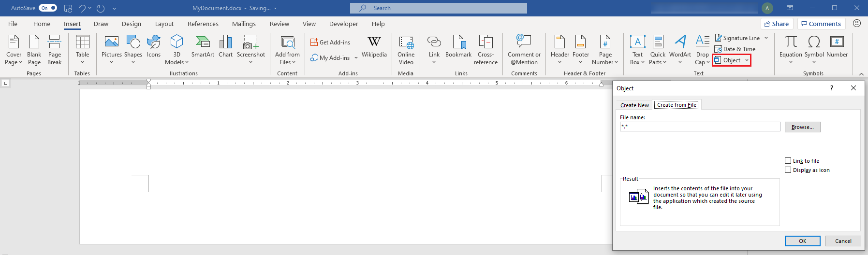
Task: Click Add from Files
Action: pos(287,50)
